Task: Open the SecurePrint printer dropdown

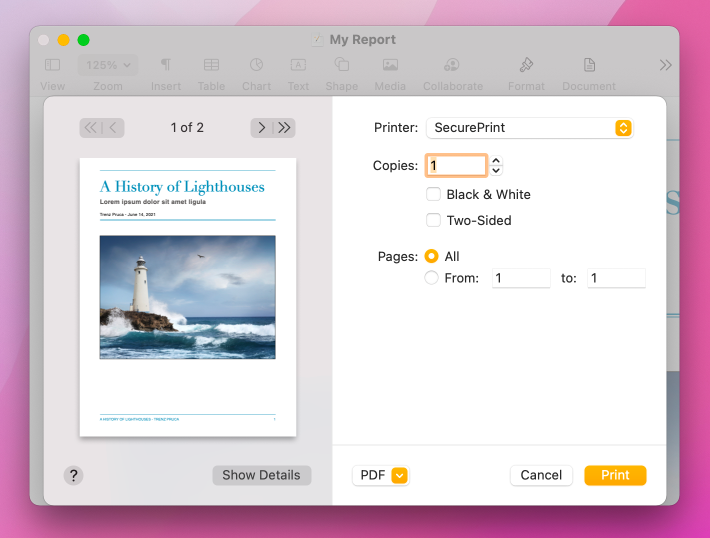Action: (x=529, y=128)
